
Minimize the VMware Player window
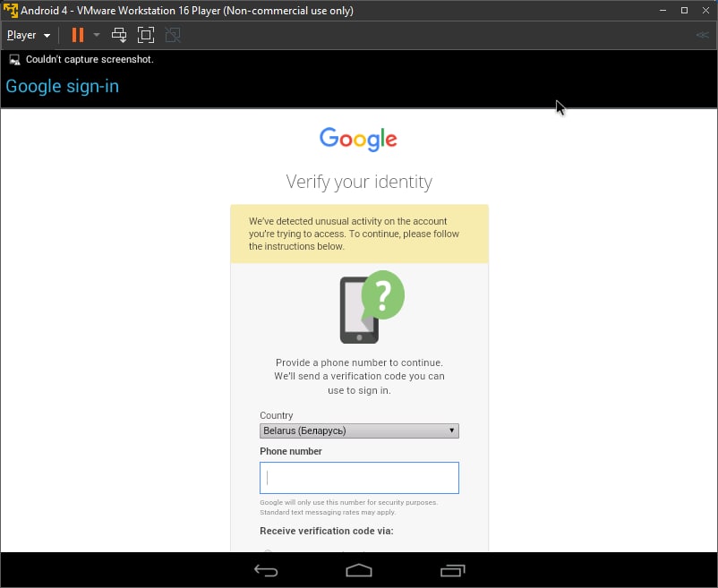pos(662,10)
